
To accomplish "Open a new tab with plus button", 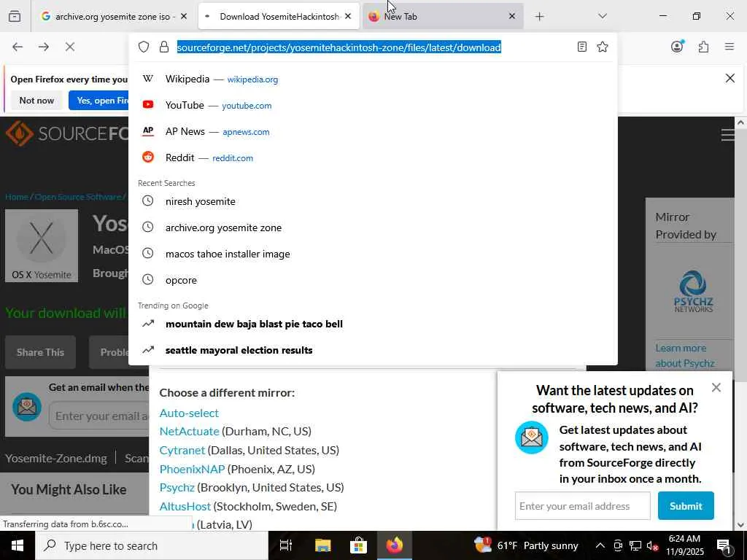I will [x=539, y=17].
